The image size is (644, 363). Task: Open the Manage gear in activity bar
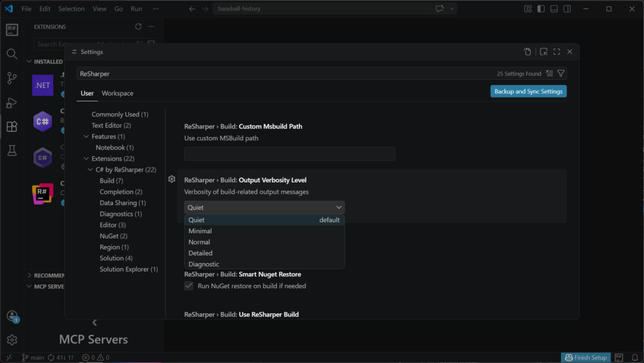[11, 340]
